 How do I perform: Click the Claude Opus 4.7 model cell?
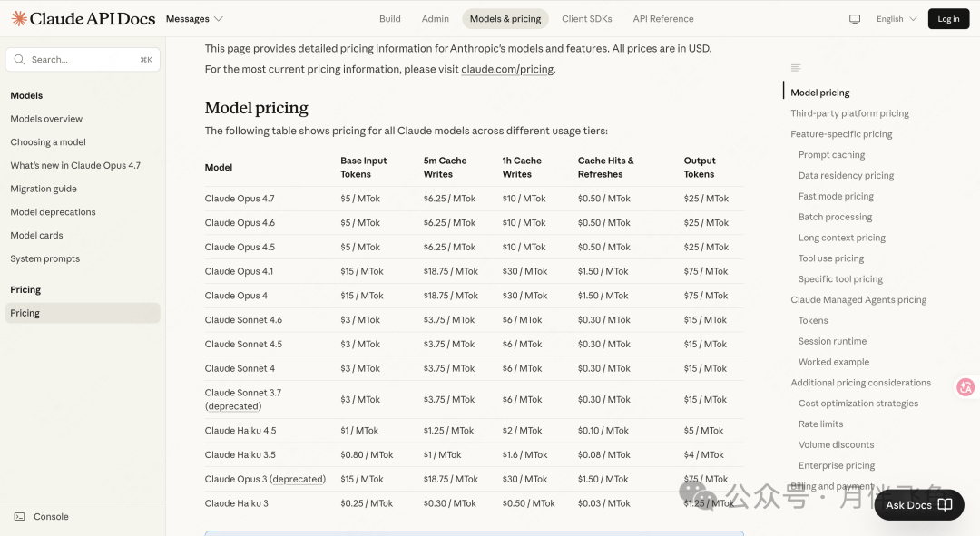[240, 199]
